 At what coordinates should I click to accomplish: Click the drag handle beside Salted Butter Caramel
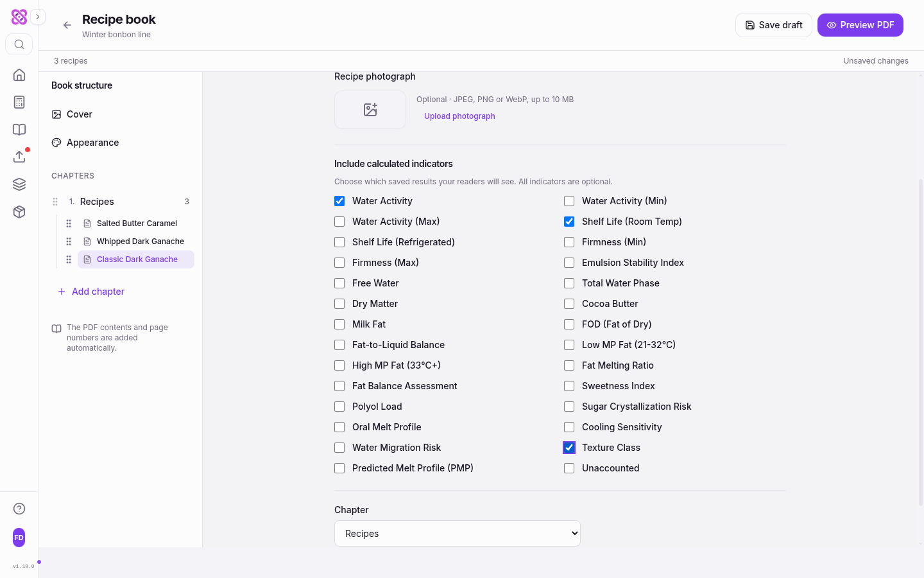tap(69, 223)
